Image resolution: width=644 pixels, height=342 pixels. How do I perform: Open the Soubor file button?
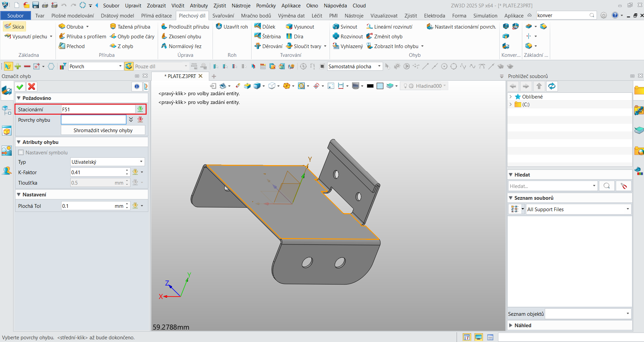(x=15, y=15)
